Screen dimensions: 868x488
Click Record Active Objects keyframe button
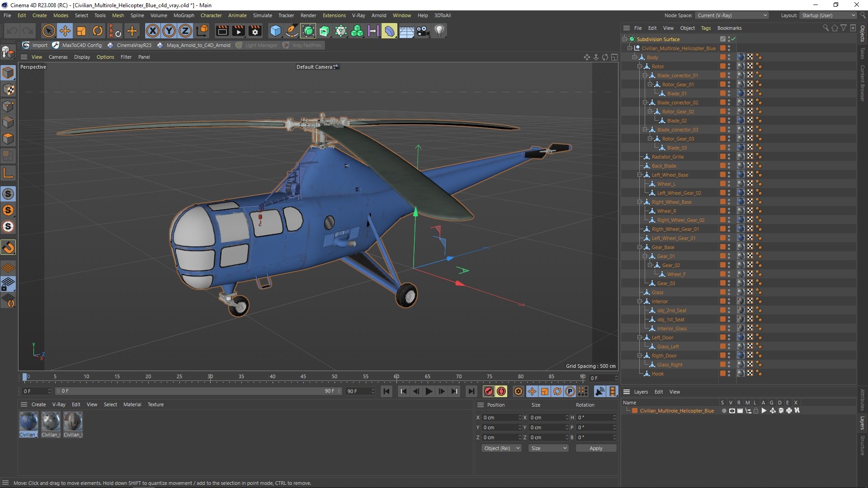pyautogui.click(x=488, y=391)
